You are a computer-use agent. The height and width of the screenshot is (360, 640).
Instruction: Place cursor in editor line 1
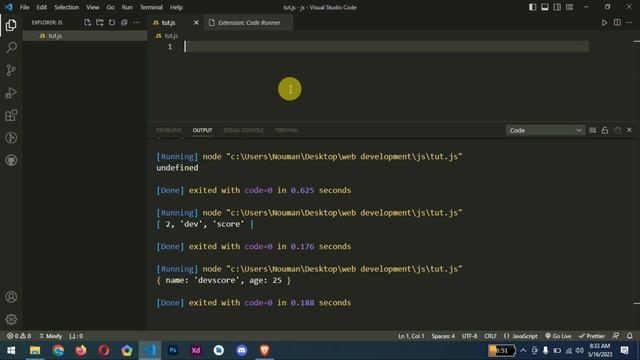(x=386, y=47)
